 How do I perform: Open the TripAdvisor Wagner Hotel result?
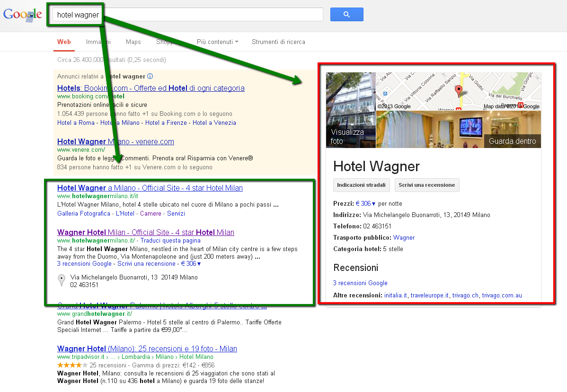(x=147, y=348)
